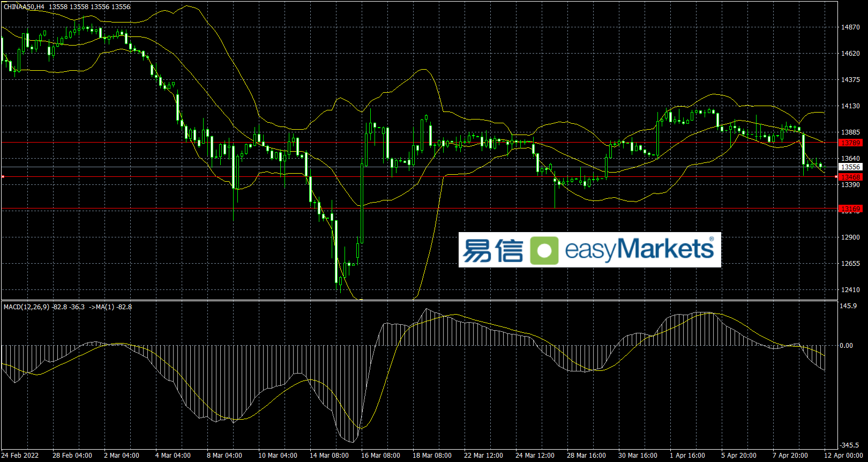This screenshot has height=462, width=868.
Task: Click the 8 Mar 04:00 time label
Action: (x=225, y=456)
